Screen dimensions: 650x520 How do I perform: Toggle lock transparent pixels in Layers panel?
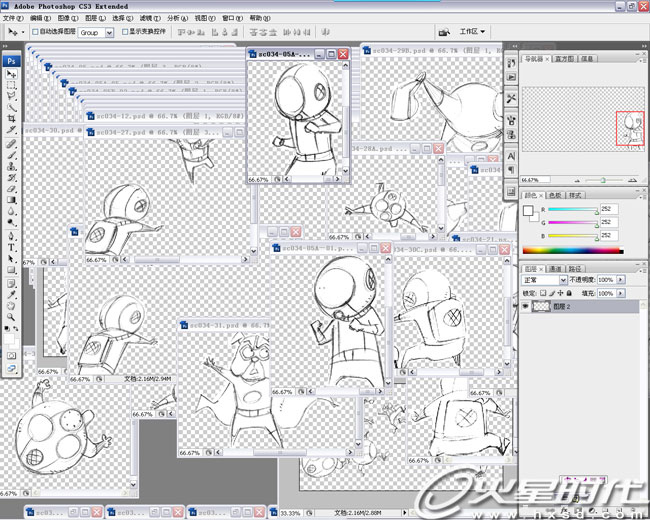coord(543,293)
